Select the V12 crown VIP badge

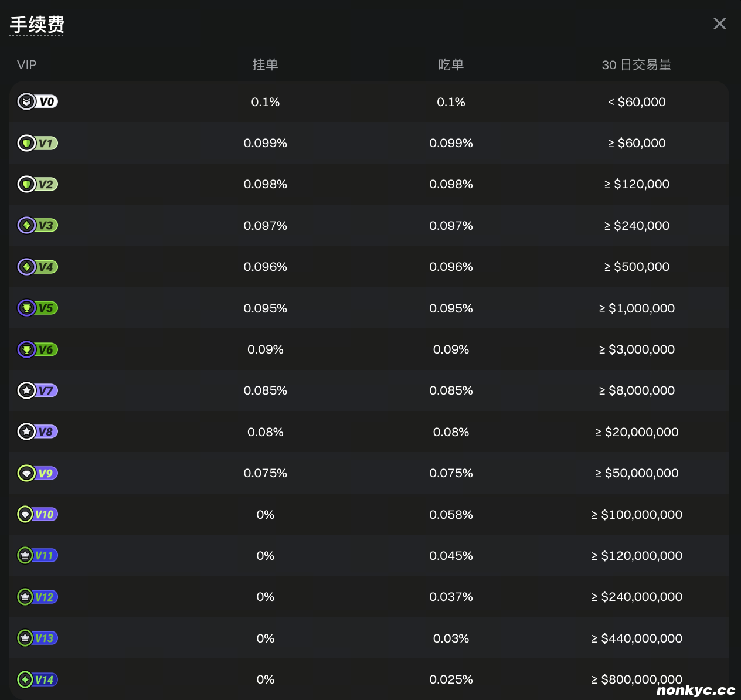(38, 597)
